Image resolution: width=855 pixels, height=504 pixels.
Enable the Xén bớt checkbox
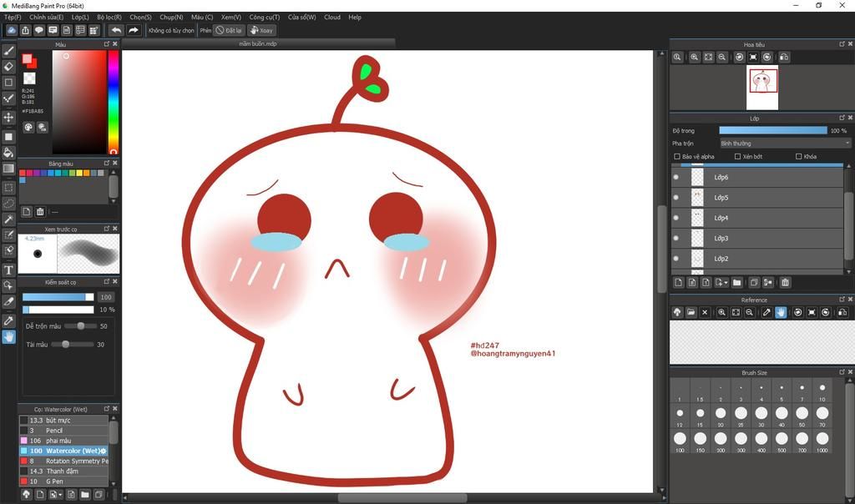738,156
